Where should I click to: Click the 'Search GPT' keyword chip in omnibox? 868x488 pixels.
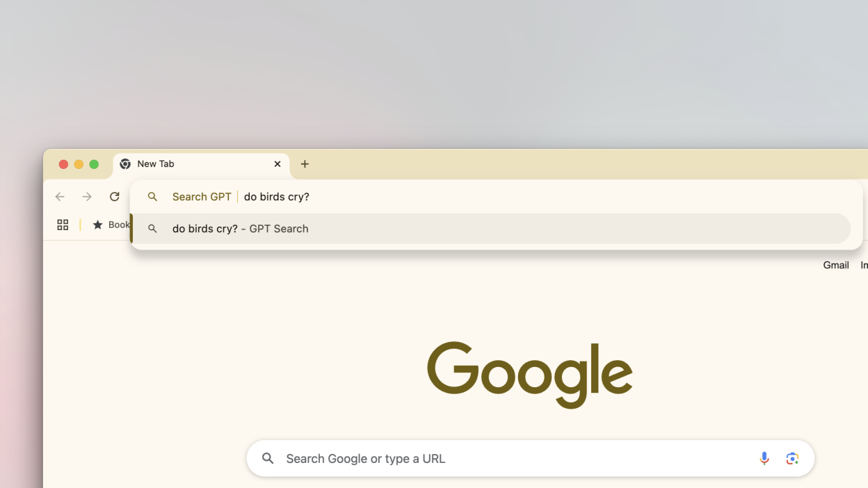[202, 197]
